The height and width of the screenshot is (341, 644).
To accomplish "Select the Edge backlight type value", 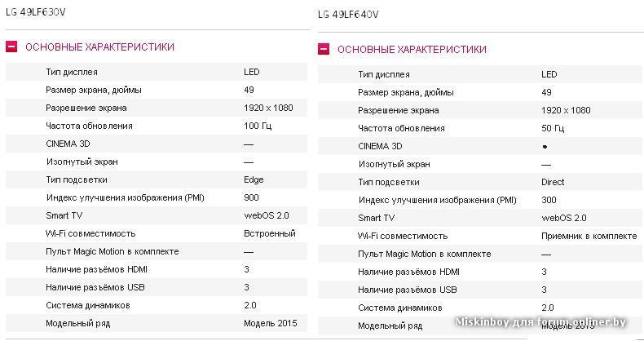I will (x=254, y=179).
